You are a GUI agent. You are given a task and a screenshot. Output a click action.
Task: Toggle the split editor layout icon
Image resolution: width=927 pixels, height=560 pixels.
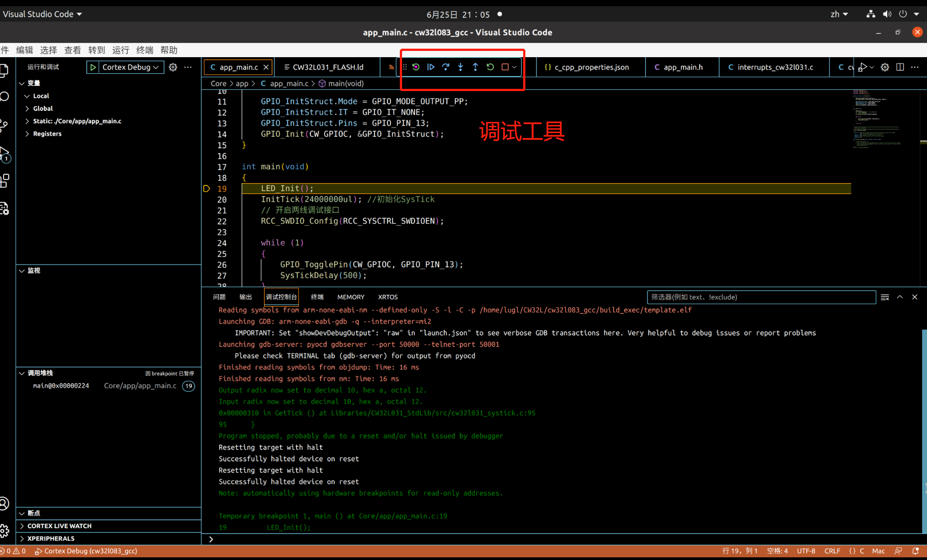tap(900, 67)
